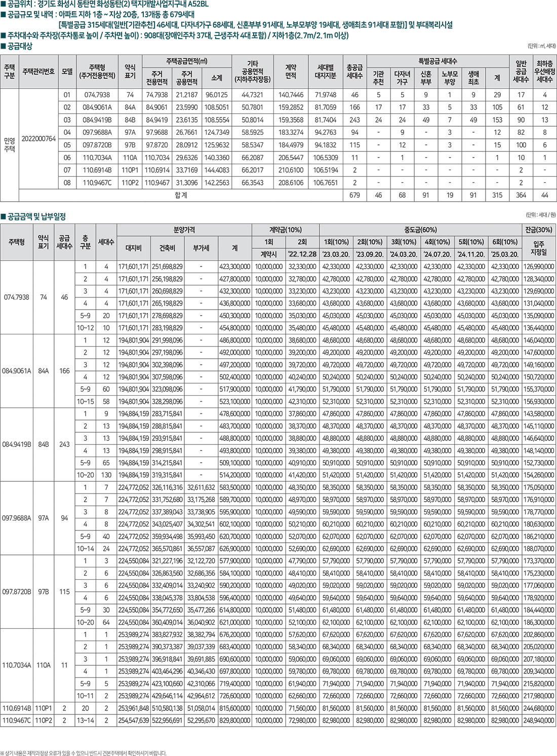This screenshot has height=756, width=557.
Task: Click subtotal 108.5554 for model 03
Action: [x=217, y=120]
